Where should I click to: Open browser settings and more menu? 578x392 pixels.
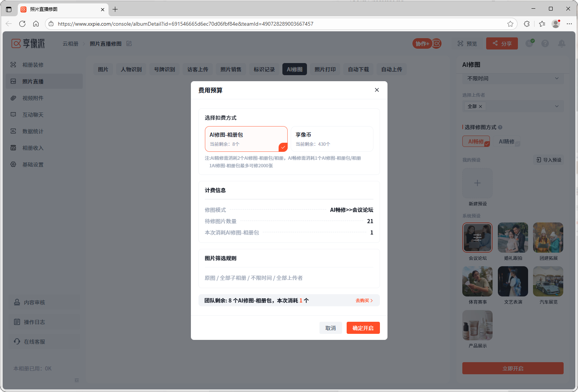569,24
